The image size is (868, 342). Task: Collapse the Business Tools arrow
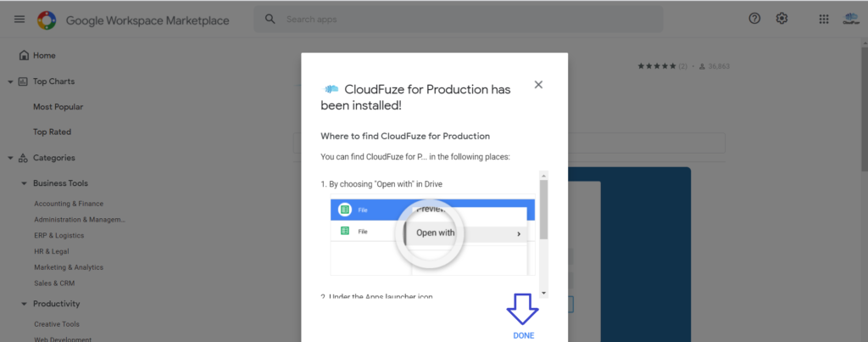pos(24,183)
